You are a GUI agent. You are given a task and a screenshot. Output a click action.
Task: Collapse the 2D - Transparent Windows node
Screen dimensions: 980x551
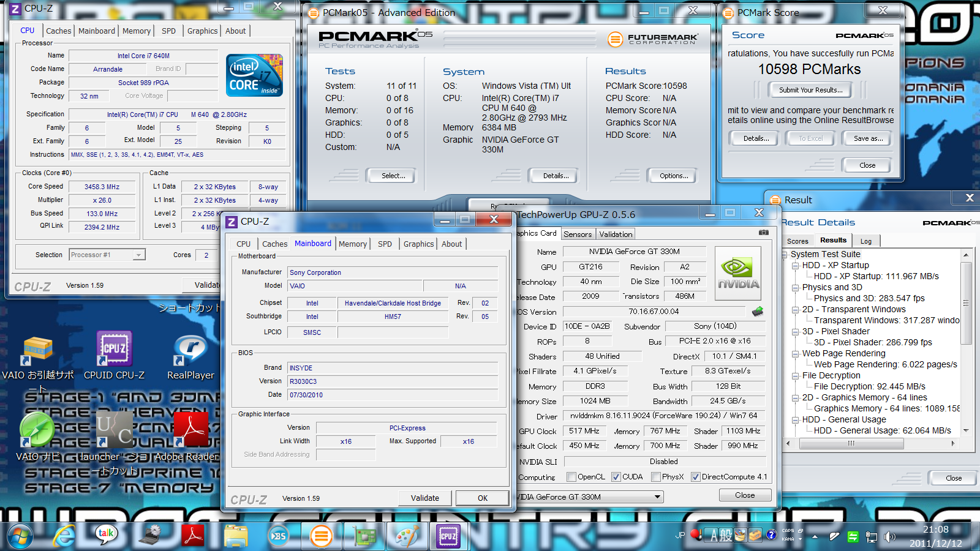pyautogui.click(x=796, y=310)
